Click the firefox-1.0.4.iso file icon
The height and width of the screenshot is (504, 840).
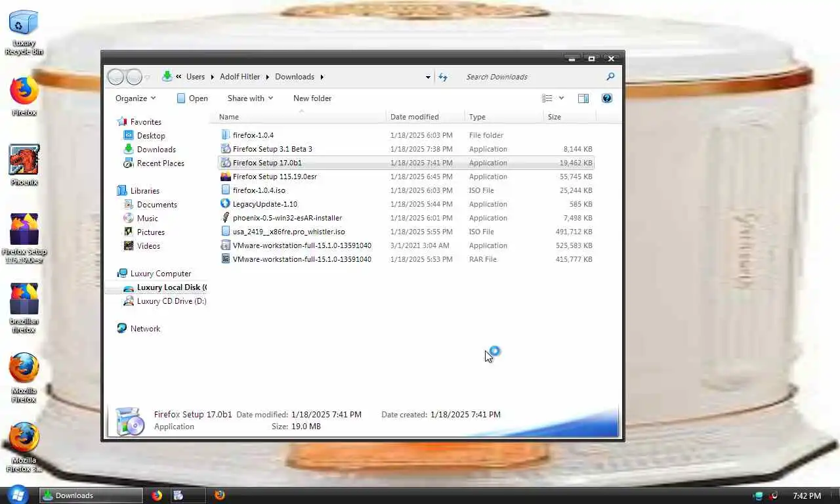pos(226,190)
